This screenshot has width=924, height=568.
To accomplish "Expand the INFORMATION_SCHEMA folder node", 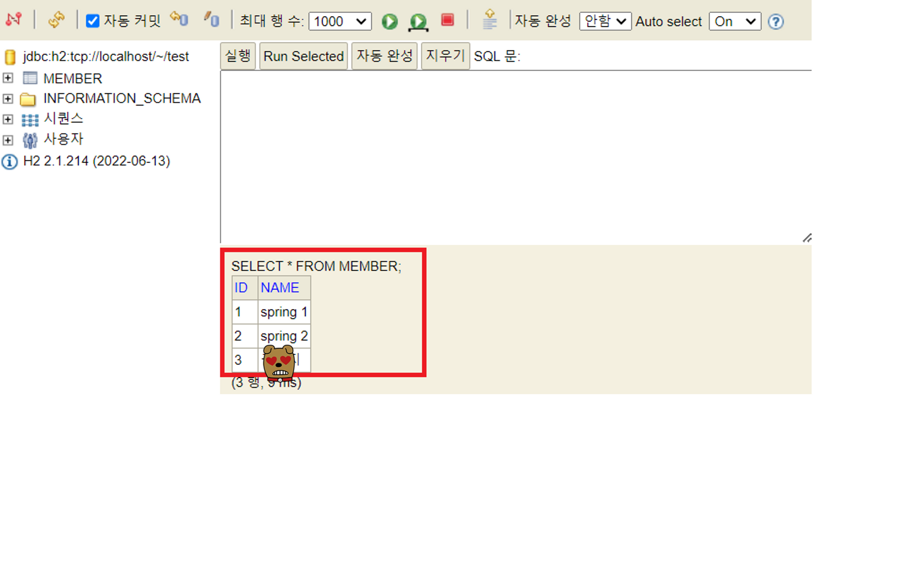I will [8, 98].
